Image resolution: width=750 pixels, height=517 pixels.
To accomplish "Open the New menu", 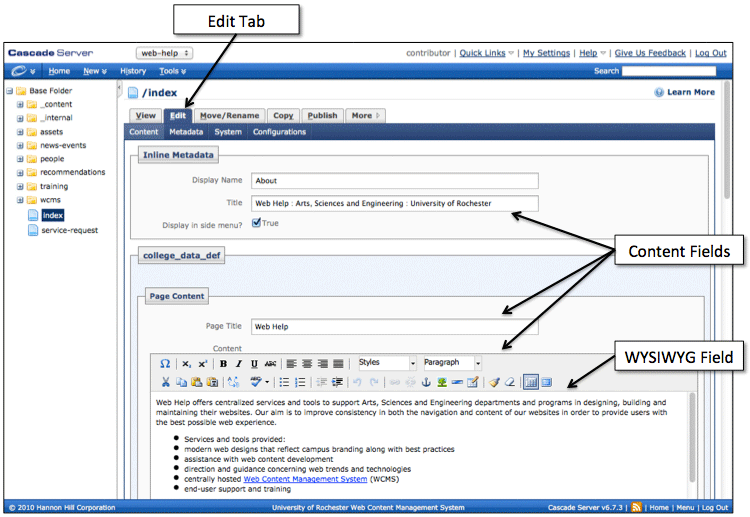I will tap(95, 71).
